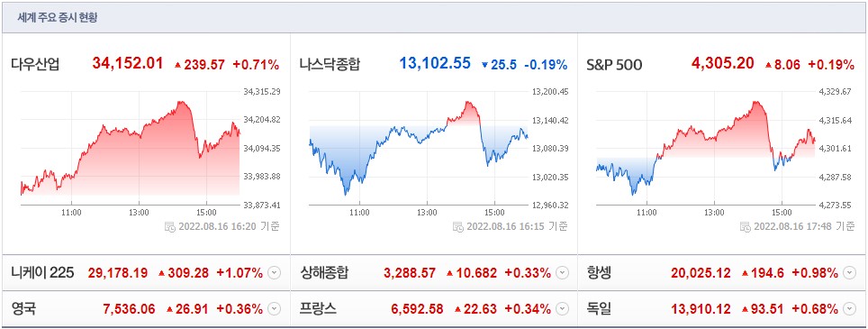Expand the 독일 row chevron
Screen dimensions: 868x329
(850, 309)
